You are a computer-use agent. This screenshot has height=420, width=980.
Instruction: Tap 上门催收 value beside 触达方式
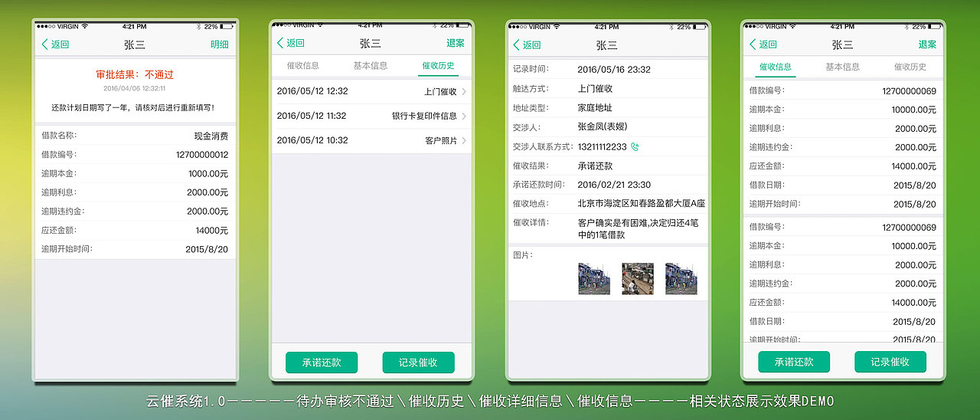(x=595, y=89)
